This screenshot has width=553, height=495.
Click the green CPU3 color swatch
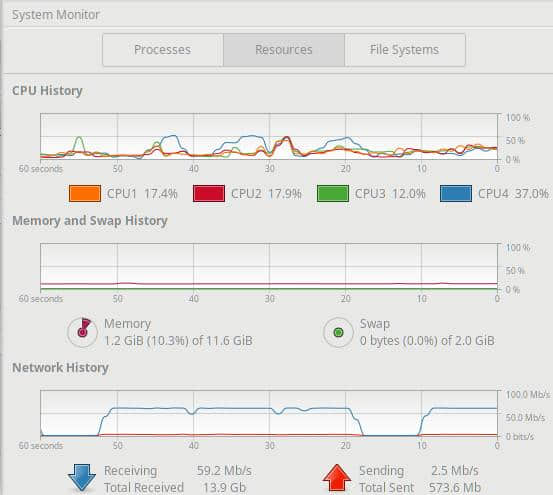pyautogui.click(x=333, y=194)
